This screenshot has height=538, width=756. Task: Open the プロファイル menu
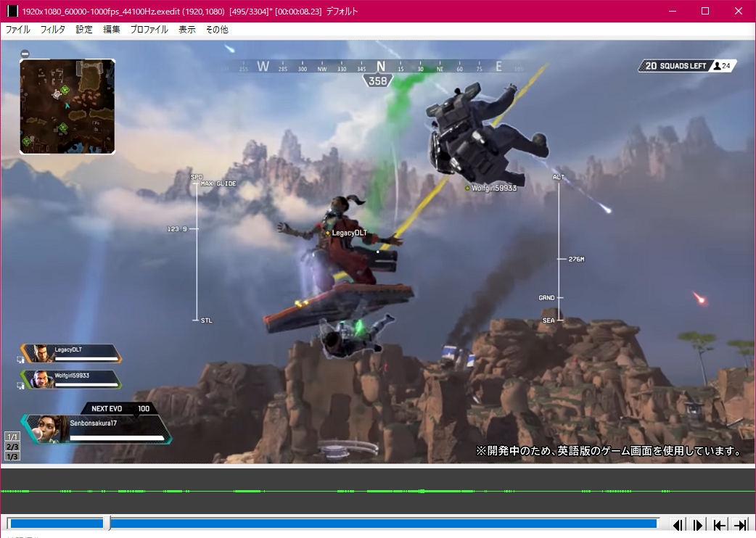(x=149, y=30)
